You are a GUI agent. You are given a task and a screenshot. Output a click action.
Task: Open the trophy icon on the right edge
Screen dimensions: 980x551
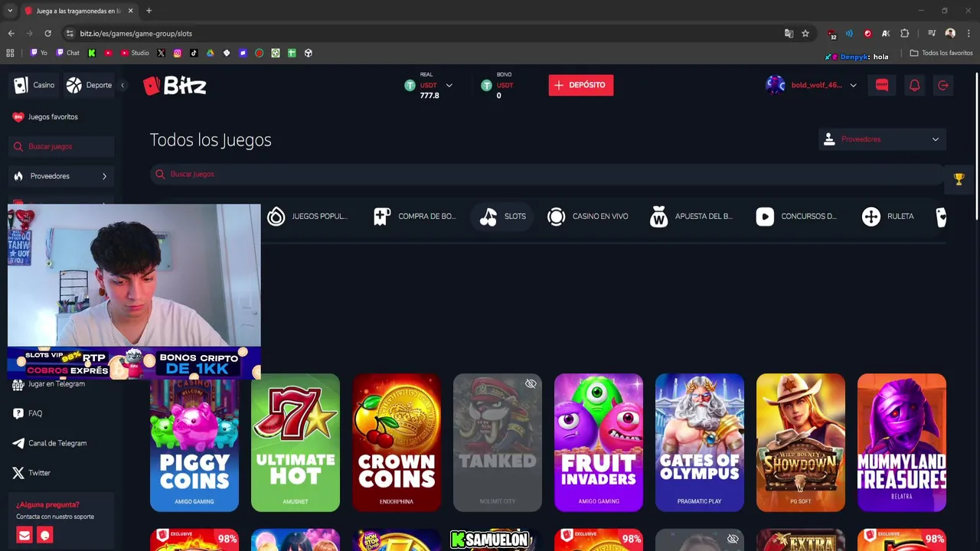(959, 179)
